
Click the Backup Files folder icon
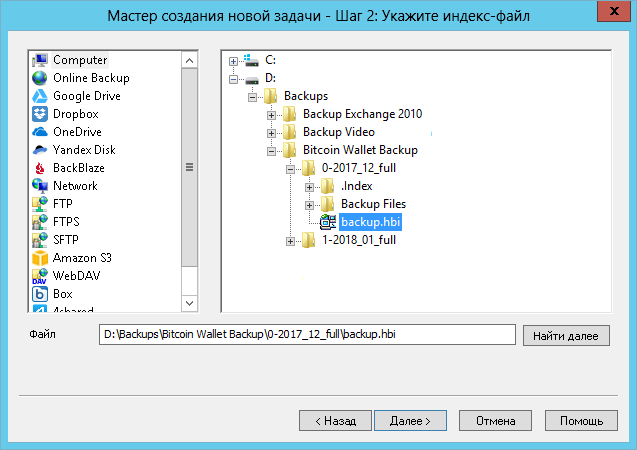(x=327, y=204)
